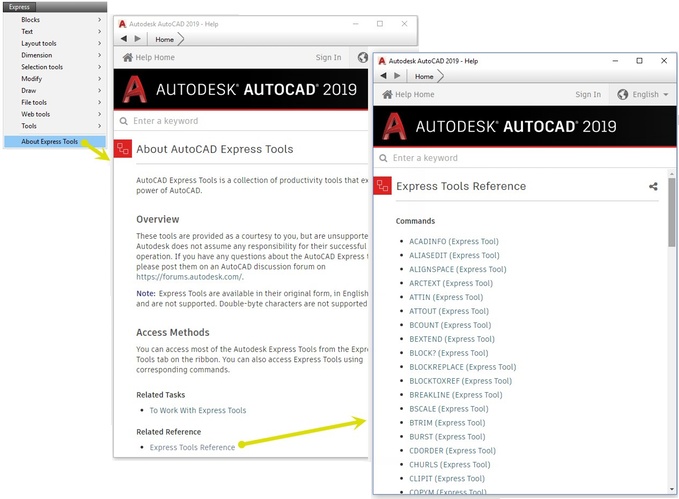Open BEXTEND (Express Tool) link
679x499 pixels.
pyautogui.click(x=452, y=339)
